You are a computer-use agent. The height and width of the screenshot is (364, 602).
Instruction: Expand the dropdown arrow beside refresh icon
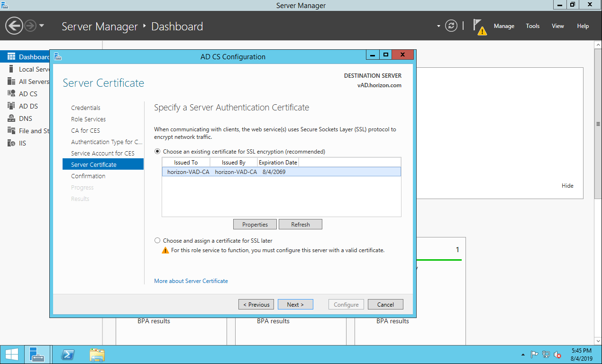point(438,26)
